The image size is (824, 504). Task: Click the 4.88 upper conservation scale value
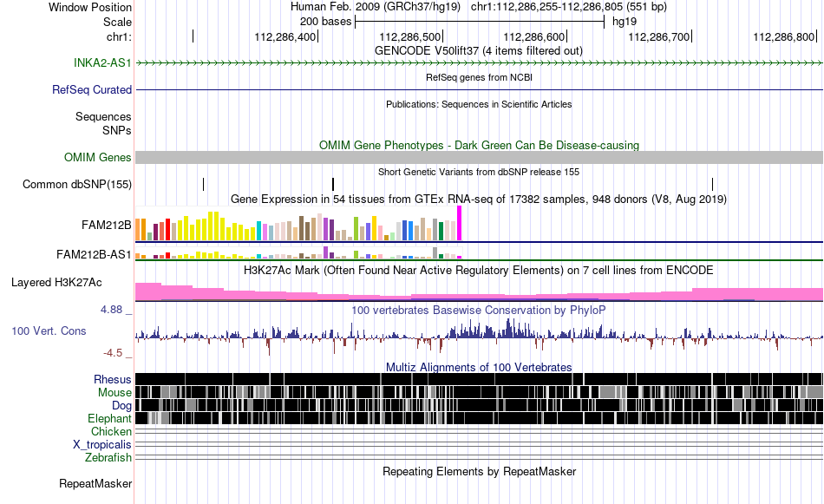[x=111, y=310]
